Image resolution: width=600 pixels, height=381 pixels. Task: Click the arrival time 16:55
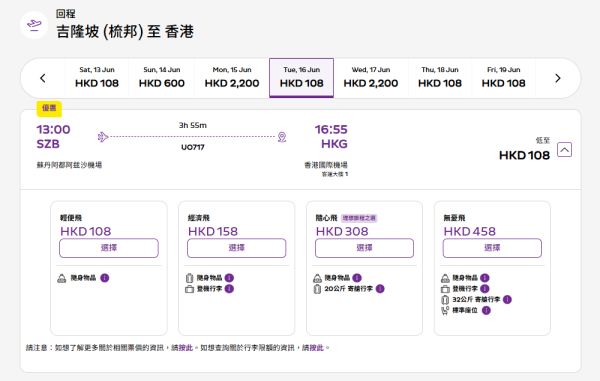(x=331, y=130)
